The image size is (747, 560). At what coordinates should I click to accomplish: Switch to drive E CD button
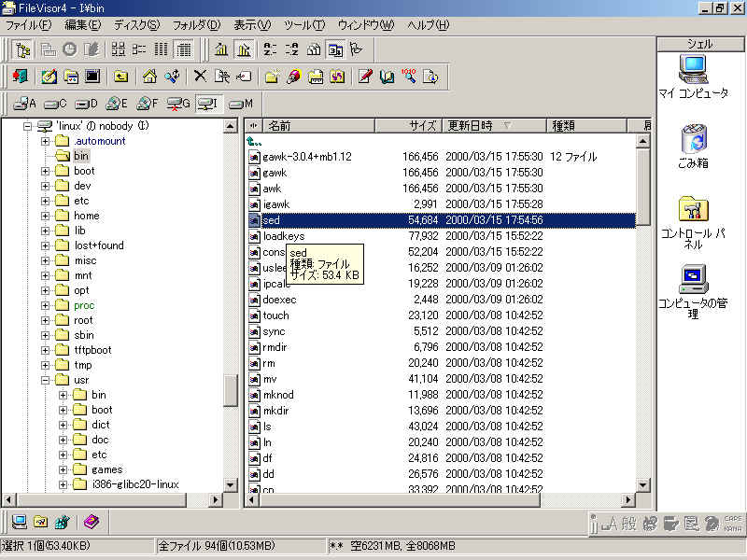117,104
